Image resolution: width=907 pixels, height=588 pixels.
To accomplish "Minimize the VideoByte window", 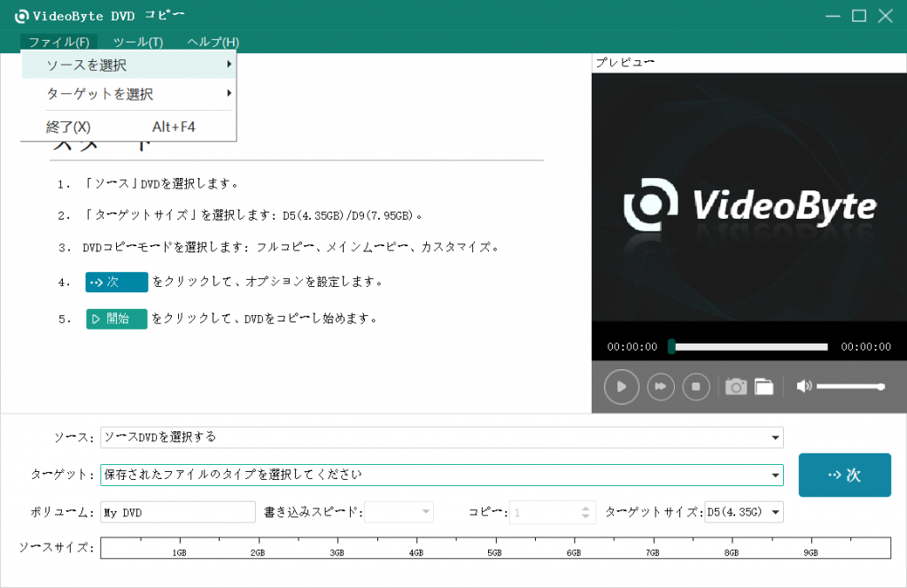I will point(833,16).
